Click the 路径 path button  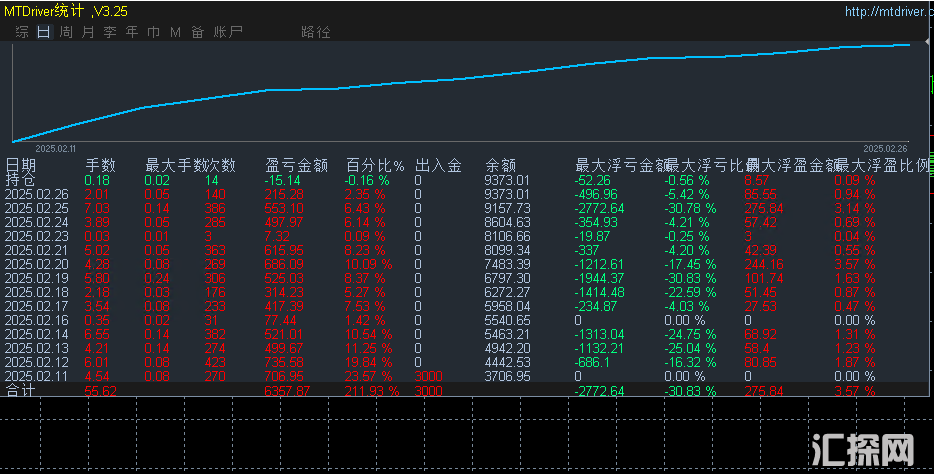(316, 32)
